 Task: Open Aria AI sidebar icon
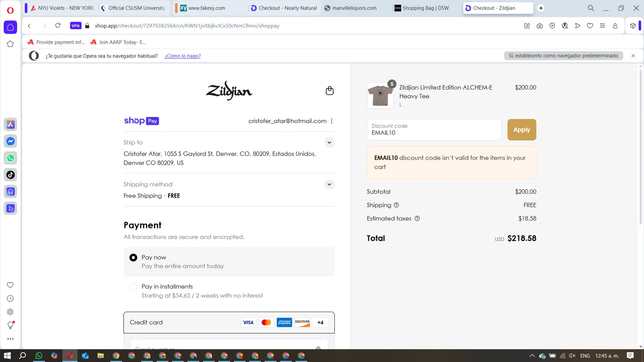10,124
